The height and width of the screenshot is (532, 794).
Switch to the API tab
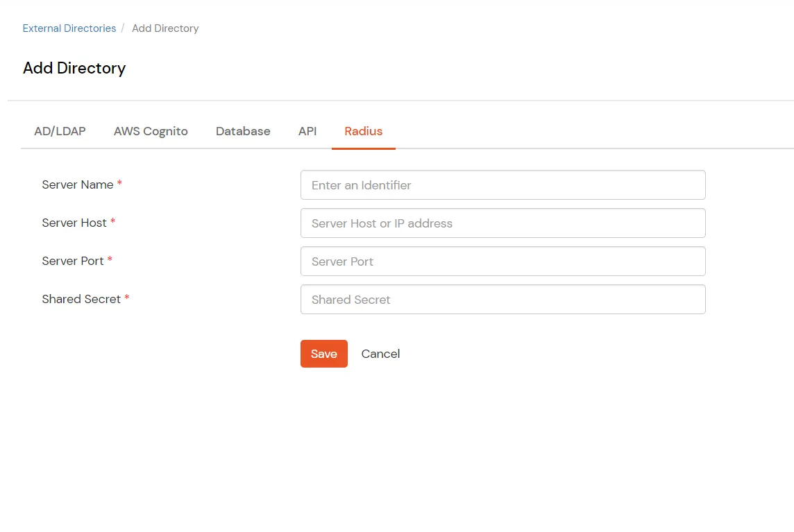[307, 131]
